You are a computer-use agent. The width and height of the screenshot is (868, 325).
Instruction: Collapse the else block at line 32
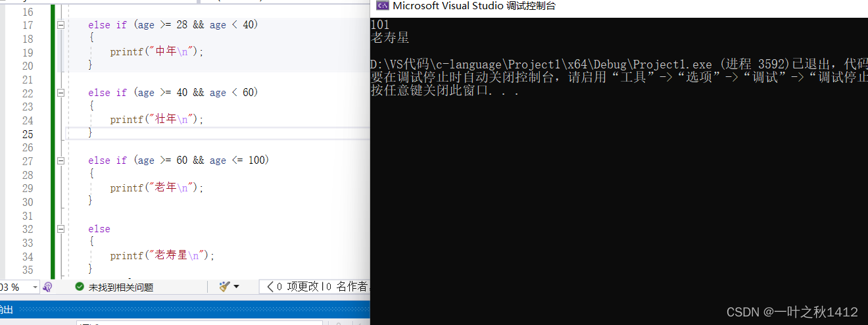(61, 229)
